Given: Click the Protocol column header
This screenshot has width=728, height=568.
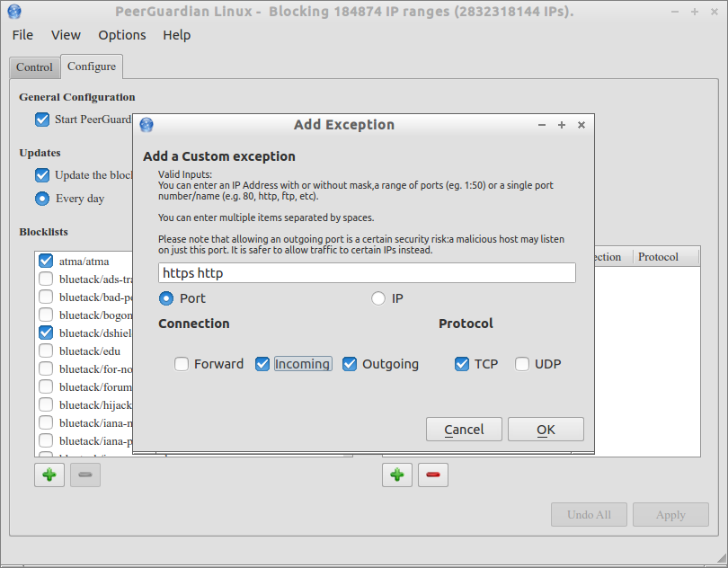Looking at the screenshot, I should coord(666,257).
